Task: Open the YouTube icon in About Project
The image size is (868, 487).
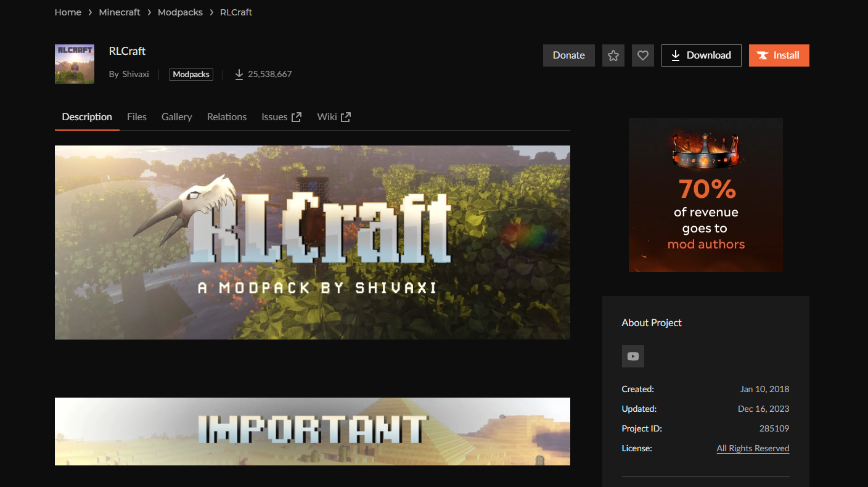Action: coord(633,356)
